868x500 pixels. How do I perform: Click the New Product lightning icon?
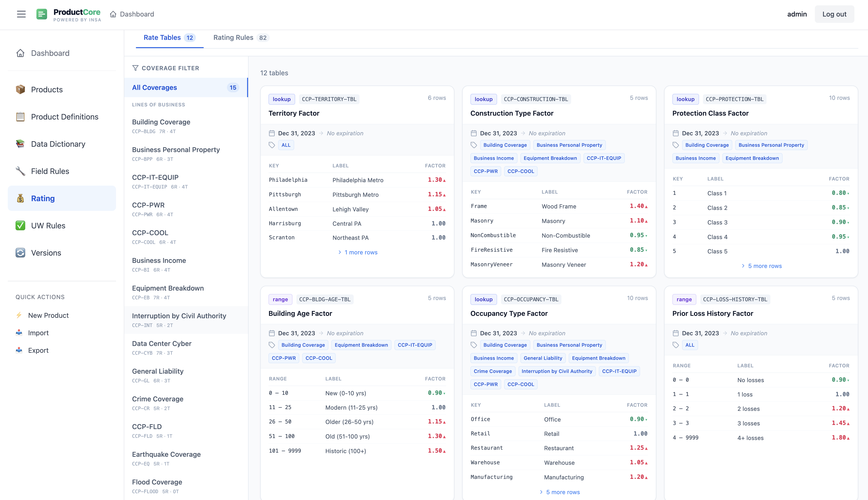point(19,315)
